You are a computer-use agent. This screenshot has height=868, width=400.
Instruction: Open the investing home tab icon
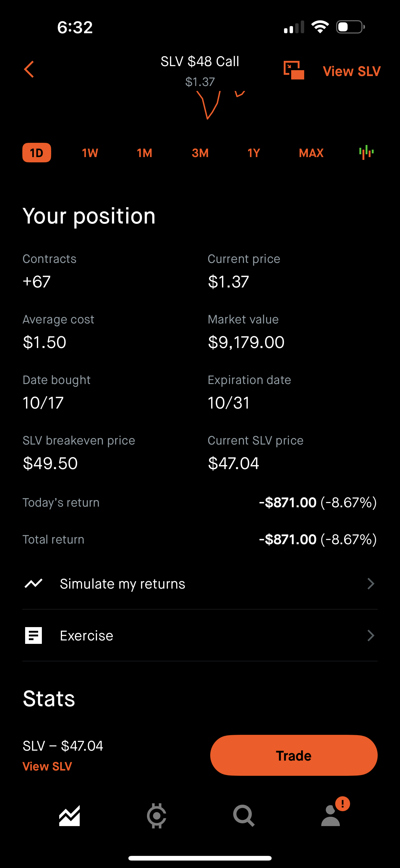coord(70,816)
